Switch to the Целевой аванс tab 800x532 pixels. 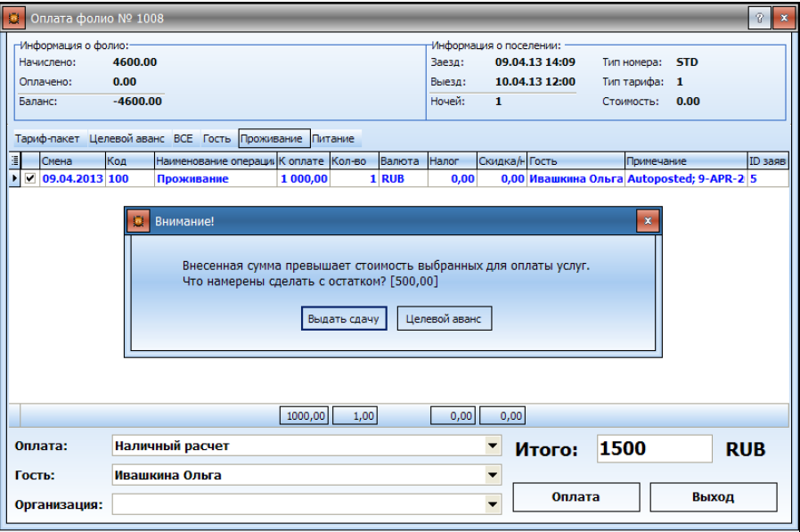[127, 138]
